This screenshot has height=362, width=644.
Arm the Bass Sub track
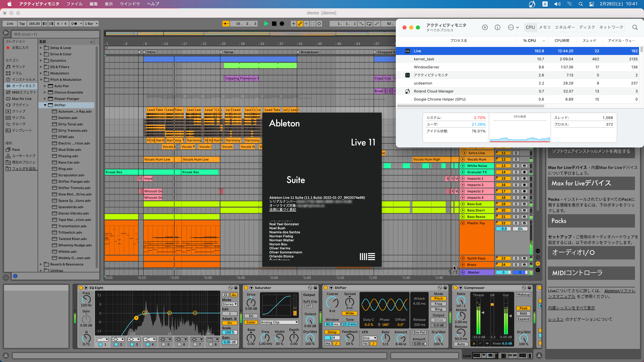[524, 204]
